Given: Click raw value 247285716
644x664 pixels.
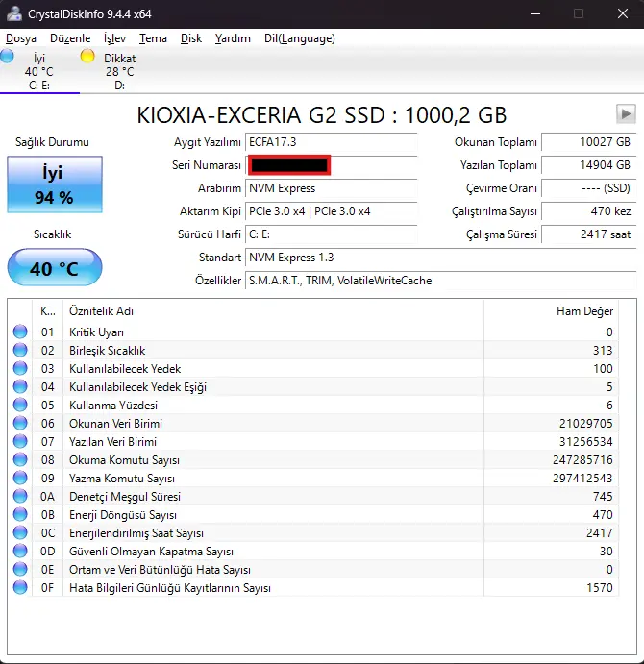Looking at the screenshot, I should [582, 459].
